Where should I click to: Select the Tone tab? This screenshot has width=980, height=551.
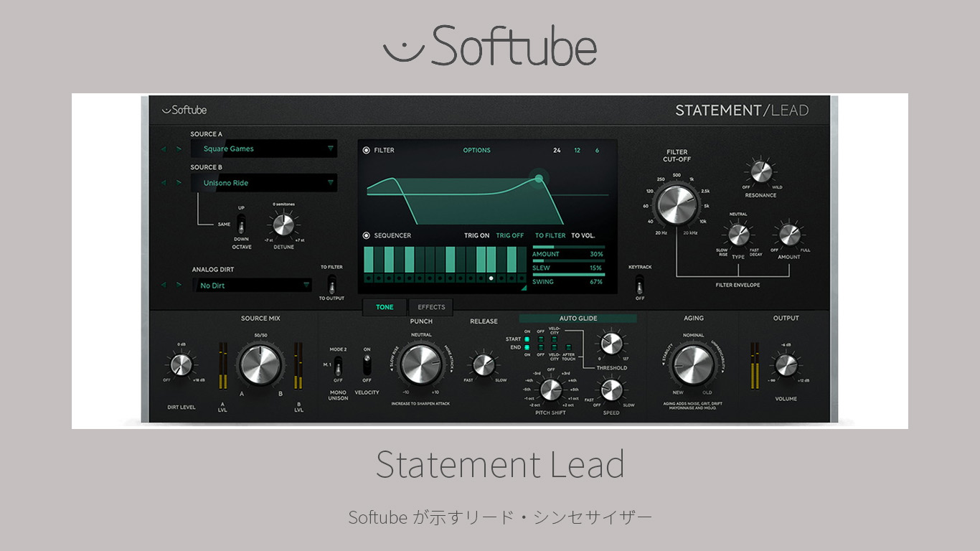(x=385, y=307)
